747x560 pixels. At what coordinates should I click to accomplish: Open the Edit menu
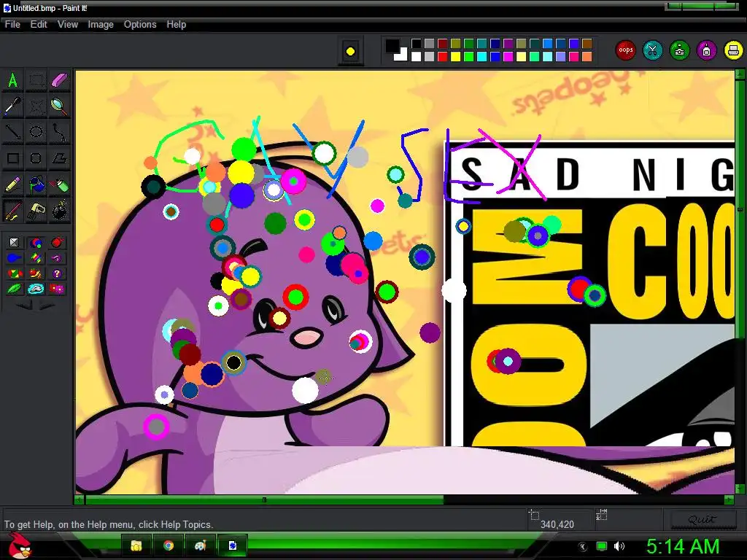pos(39,24)
